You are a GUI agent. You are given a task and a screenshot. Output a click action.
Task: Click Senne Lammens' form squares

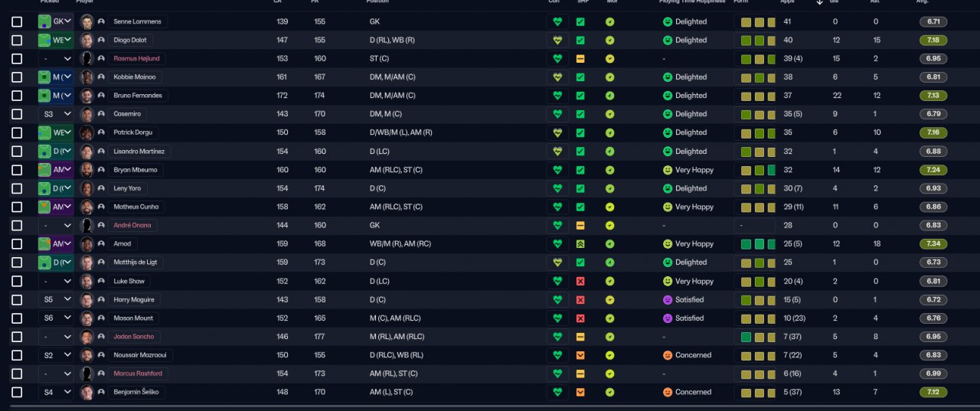[757, 21]
